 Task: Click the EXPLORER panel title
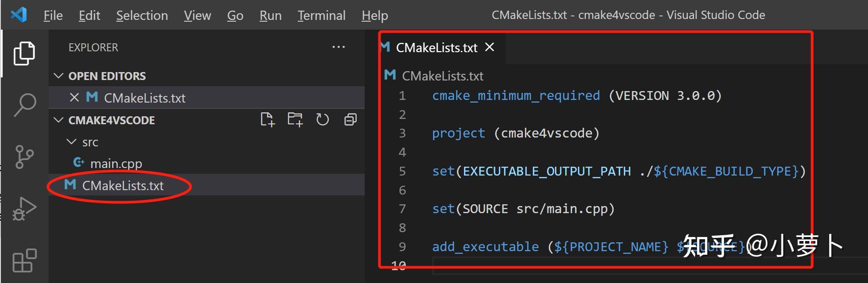coord(93,47)
